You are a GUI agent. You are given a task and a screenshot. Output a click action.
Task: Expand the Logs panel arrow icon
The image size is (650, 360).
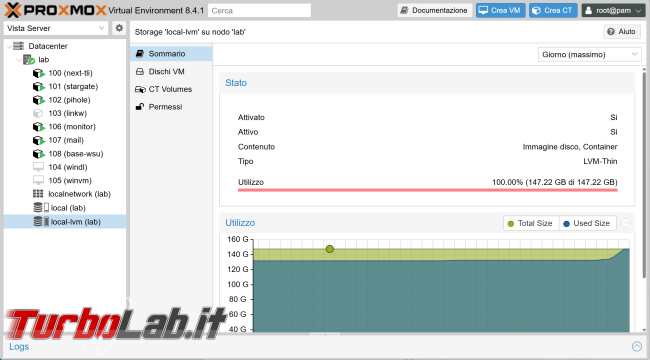point(637,346)
